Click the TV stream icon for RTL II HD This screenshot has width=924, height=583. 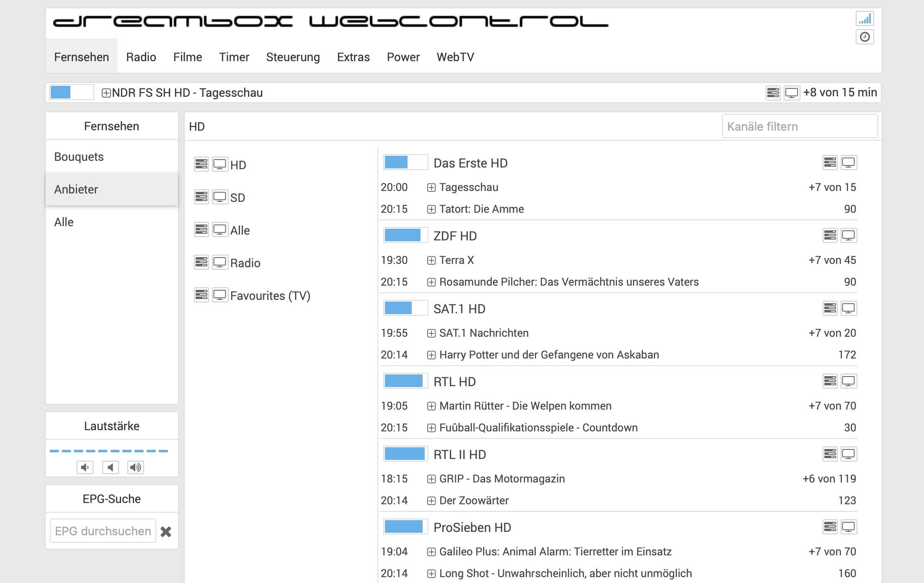849,454
